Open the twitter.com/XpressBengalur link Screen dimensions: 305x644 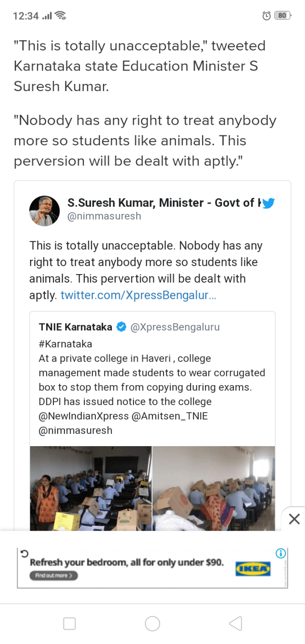pos(138,295)
